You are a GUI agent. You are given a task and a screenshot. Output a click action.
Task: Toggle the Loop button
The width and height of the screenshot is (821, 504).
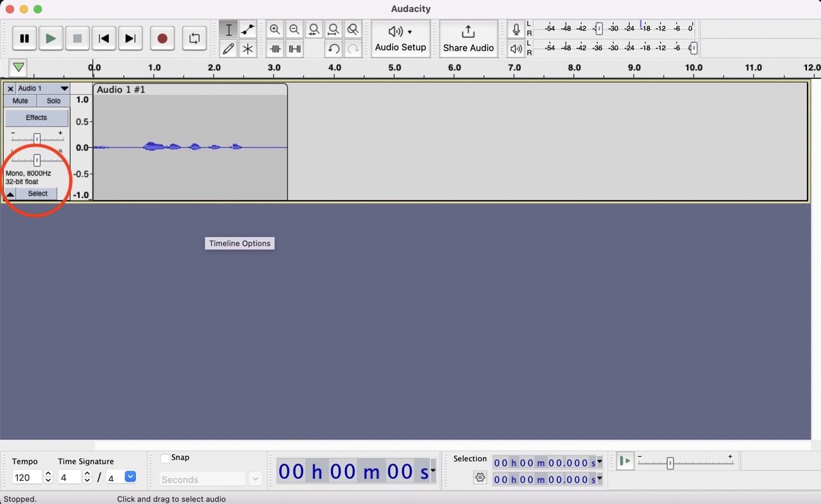(x=194, y=38)
